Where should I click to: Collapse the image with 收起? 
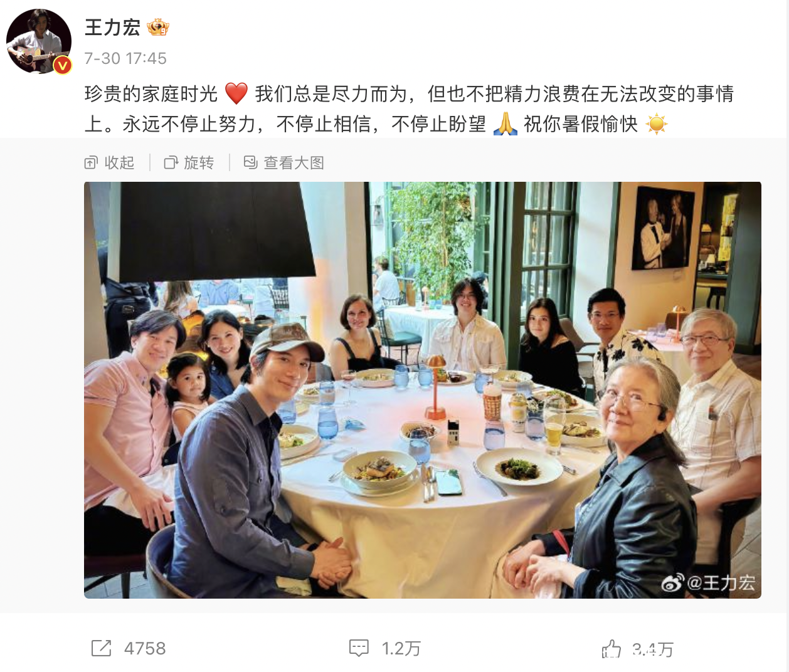click(x=110, y=163)
